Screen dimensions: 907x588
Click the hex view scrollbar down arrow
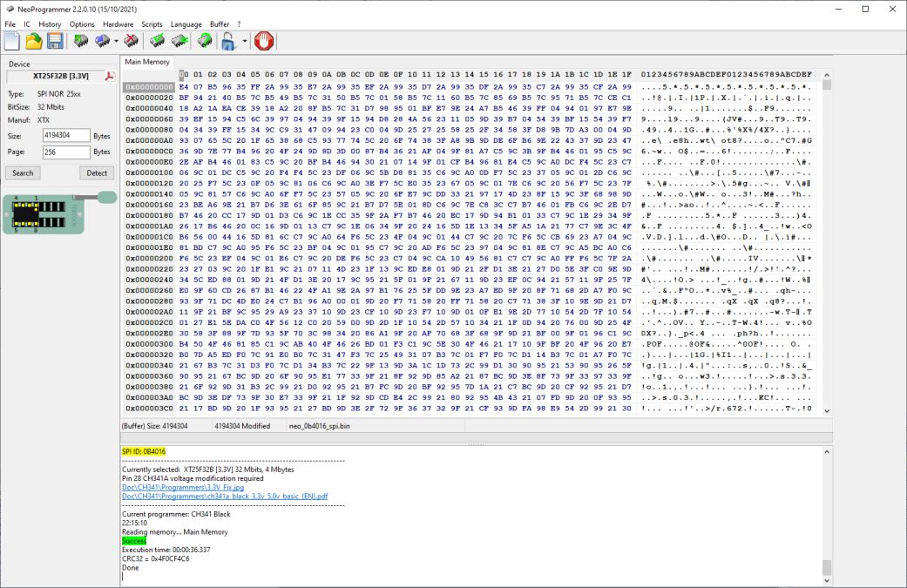(827, 410)
